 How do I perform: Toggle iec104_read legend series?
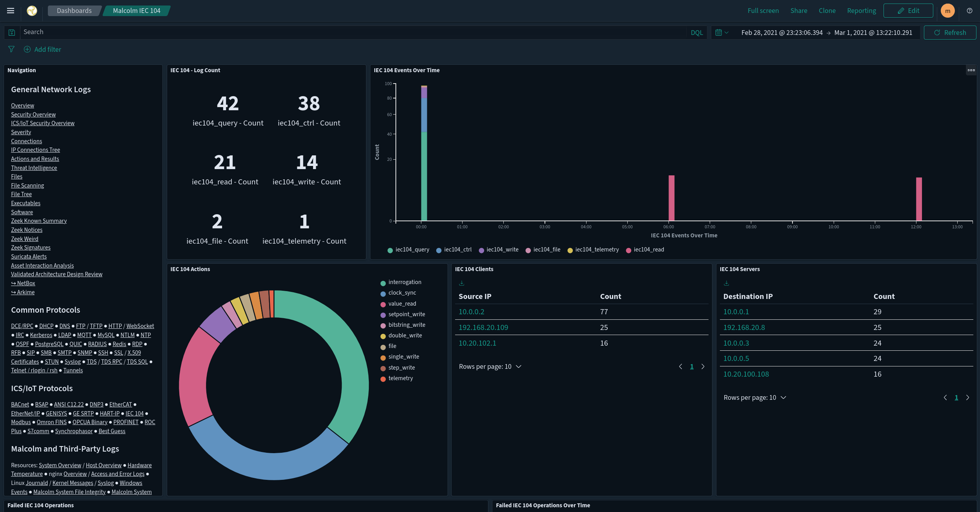coord(645,250)
